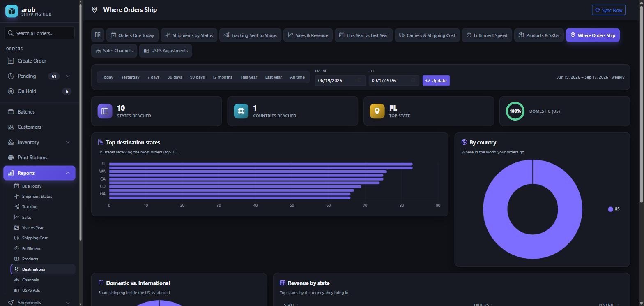Switch to Orders Due Today tab
Image resolution: width=644 pixels, height=306 pixels.
132,35
